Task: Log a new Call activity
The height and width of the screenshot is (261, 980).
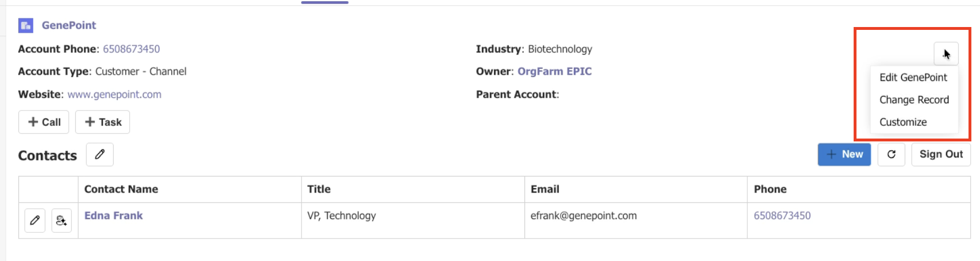Action: click(44, 122)
